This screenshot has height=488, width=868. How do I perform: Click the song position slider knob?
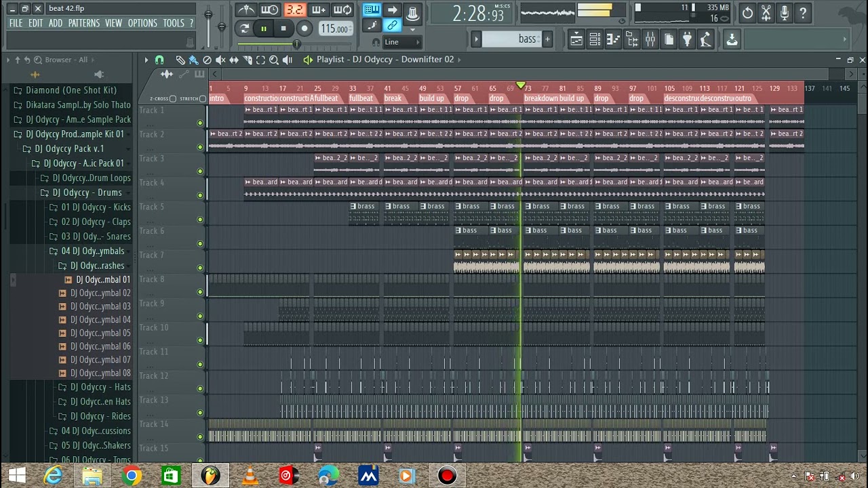click(296, 44)
